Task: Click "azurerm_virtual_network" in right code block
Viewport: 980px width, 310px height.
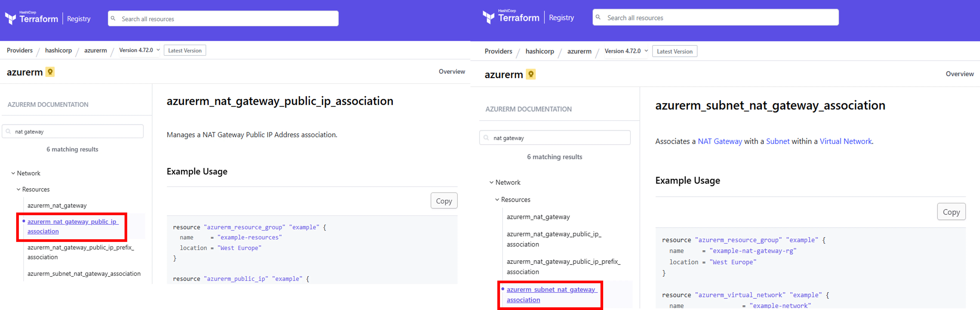Action: tap(740, 295)
